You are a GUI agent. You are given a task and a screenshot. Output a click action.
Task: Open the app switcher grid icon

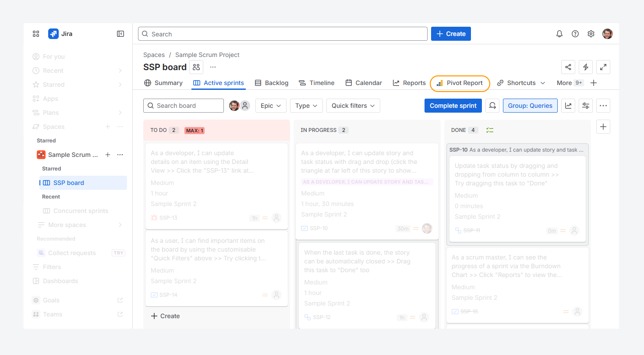36,34
